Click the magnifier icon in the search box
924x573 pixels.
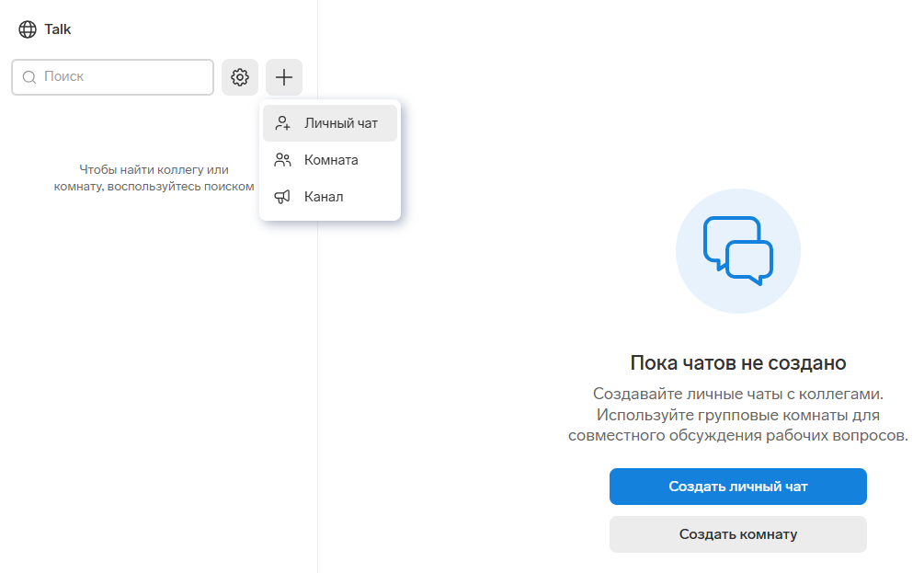29,77
